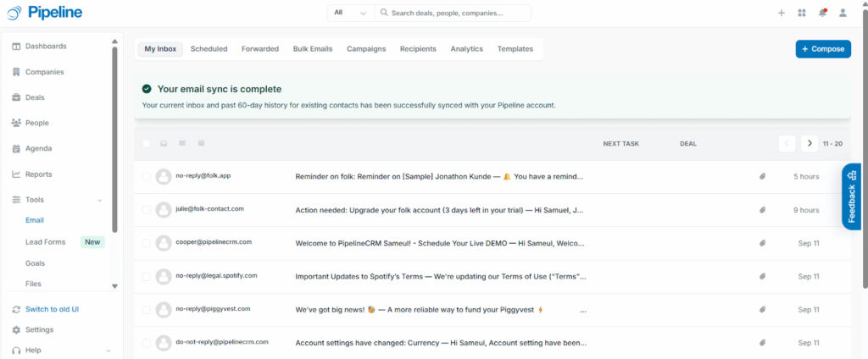Switch to the Campaigns tab

tap(365, 49)
